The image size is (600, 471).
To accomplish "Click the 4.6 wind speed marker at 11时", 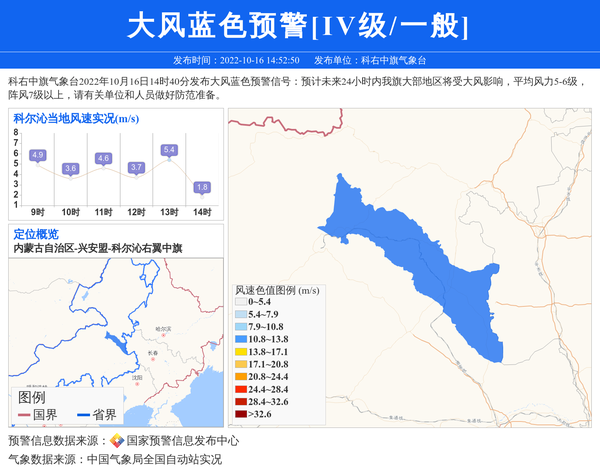I will [103, 158].
